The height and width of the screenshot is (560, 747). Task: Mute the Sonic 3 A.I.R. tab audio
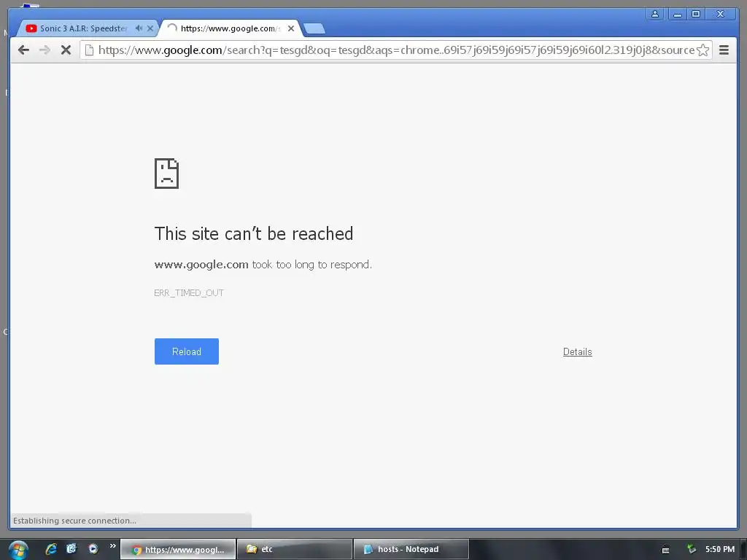[x=139, y=28]
